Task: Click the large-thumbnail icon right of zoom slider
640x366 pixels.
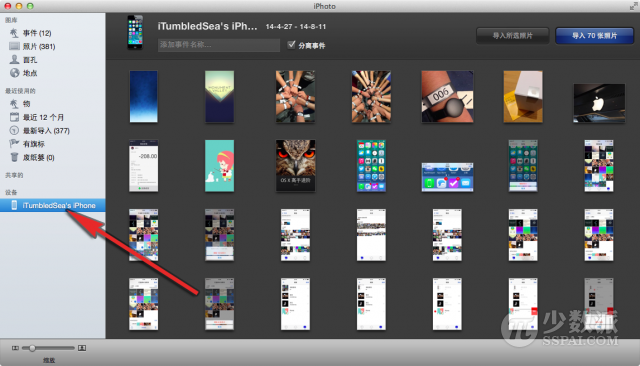Action: 82,348
